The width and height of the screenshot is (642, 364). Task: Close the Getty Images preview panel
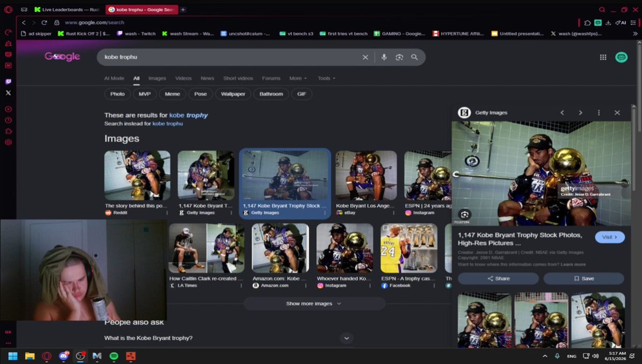tap(617, 113)
